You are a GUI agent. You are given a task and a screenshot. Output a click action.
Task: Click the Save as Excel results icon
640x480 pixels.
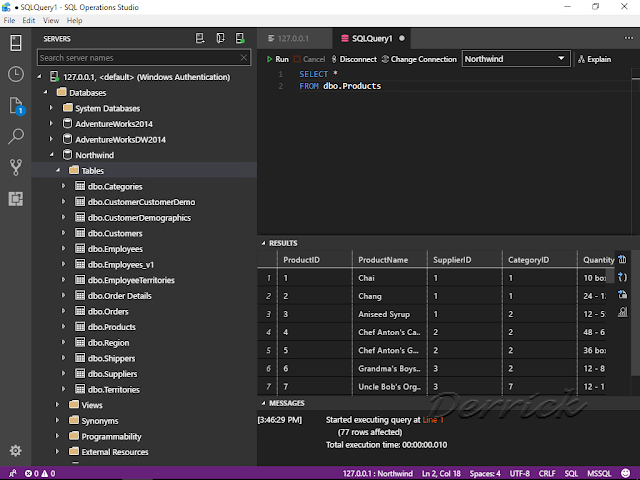622,294
